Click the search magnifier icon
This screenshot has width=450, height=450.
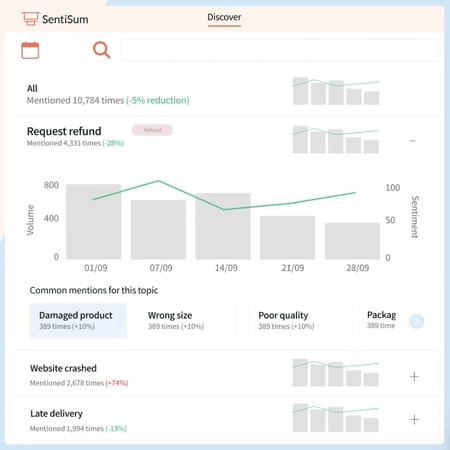101,50
